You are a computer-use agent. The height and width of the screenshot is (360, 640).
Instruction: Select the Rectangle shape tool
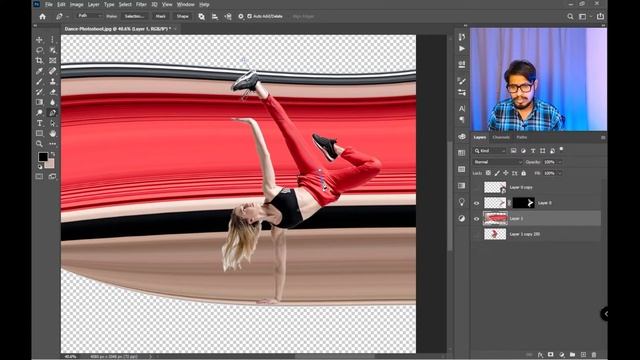point(39,133)
